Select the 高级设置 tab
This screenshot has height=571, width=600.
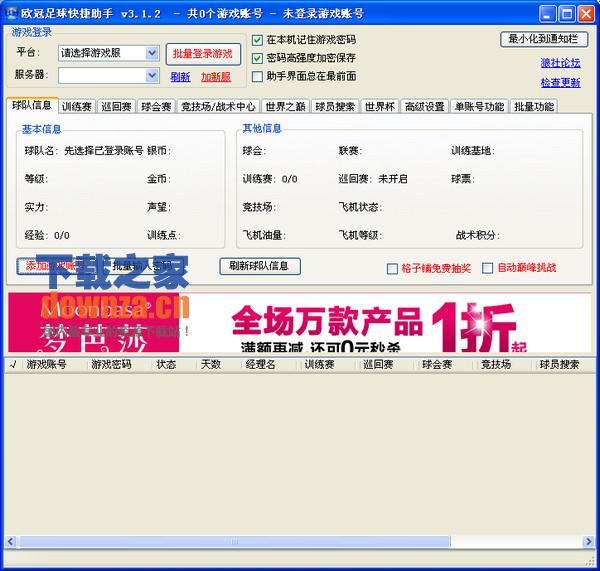424,106
